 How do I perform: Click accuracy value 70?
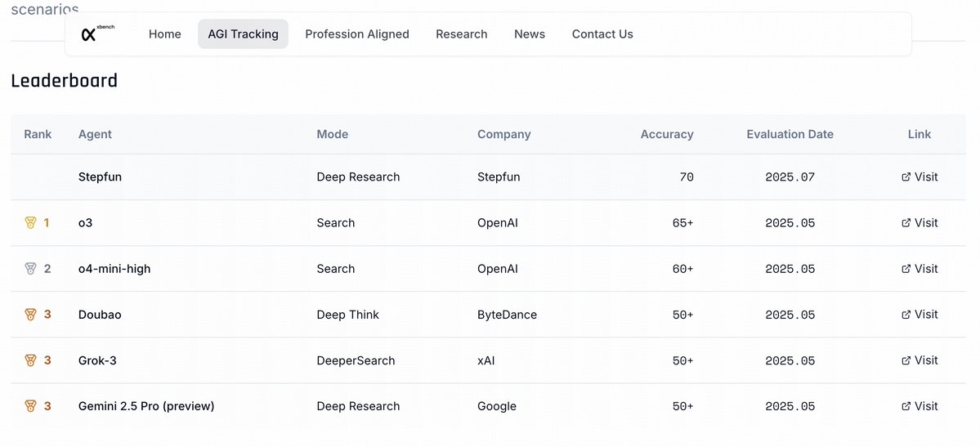pos(687,177)
